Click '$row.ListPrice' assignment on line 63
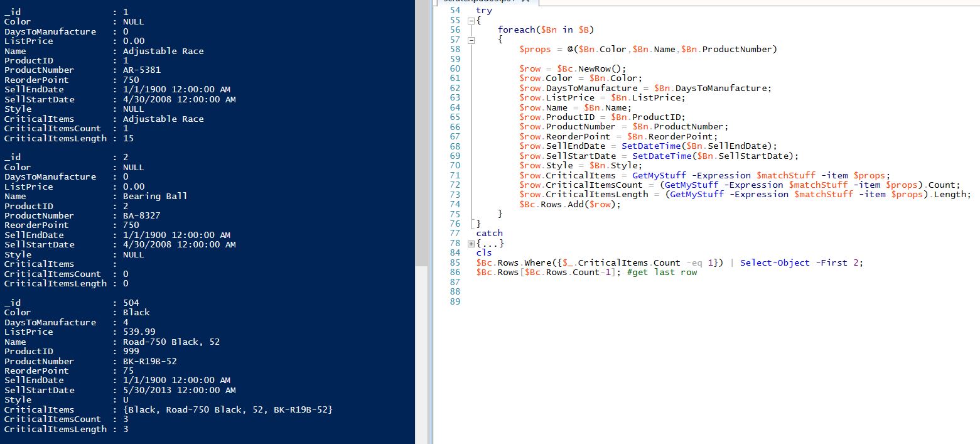Screen dimensions: 980x444 (556, 97)
